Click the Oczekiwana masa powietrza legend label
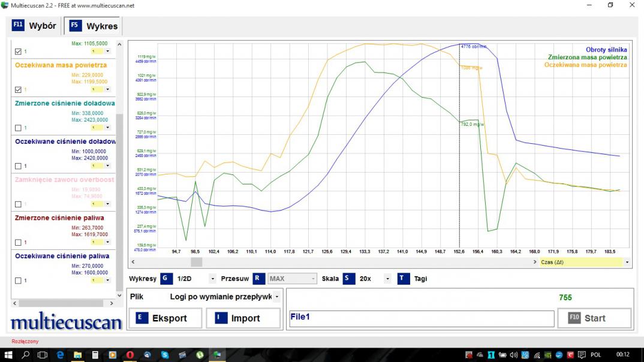Viewport: 644px width, 362px height. coord(586,65)
